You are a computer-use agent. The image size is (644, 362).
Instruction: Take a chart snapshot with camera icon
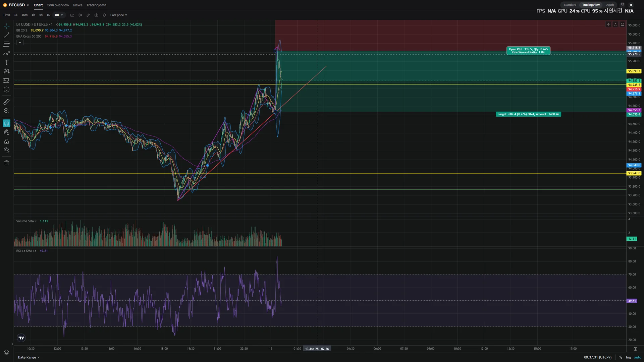click(96, 15)
